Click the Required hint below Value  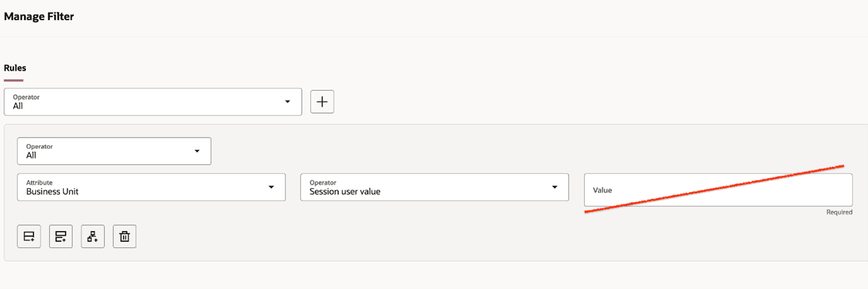tap(839, 212)
